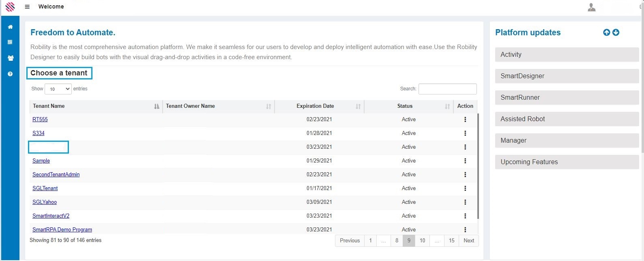644x261 pixels.
Task: Click the Platform updates down arrow
Action: click(616, 32)
